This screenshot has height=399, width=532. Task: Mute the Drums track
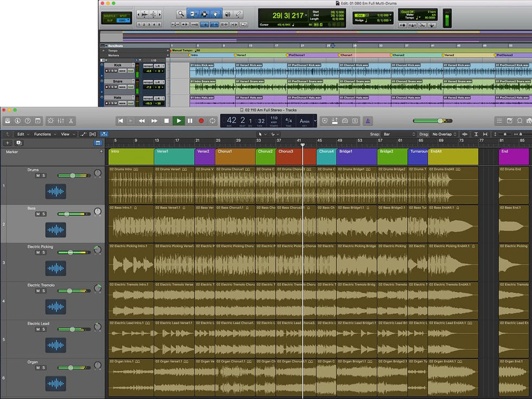coord(37,176)
